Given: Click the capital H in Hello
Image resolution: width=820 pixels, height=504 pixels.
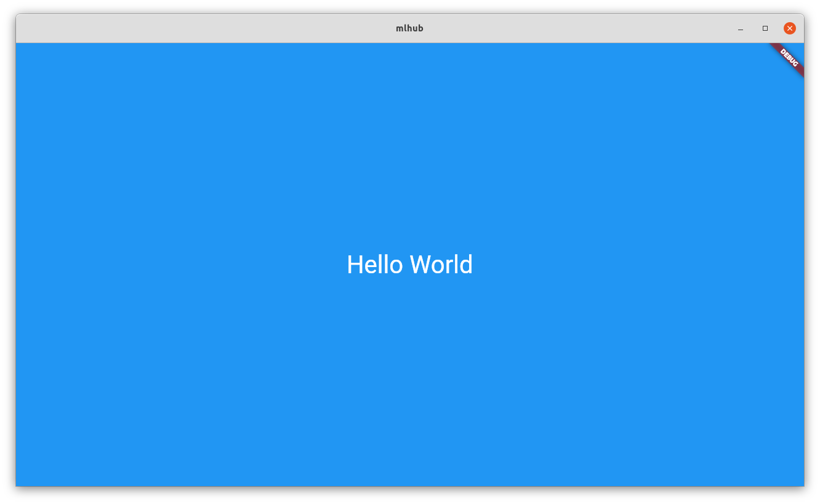Looking at the screenshot, I should pyautogui.click(x=354, y=265).
